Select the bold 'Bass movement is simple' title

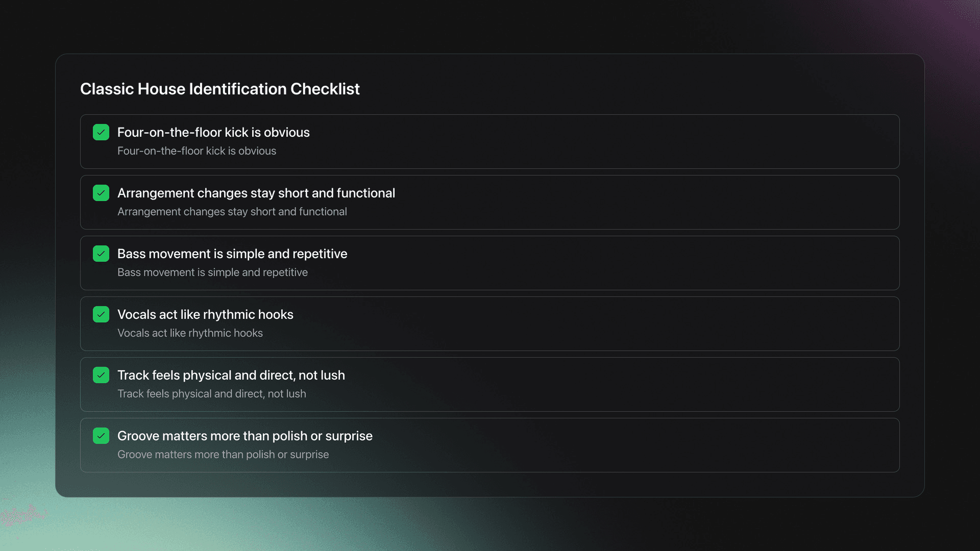[x=232, y=254]
